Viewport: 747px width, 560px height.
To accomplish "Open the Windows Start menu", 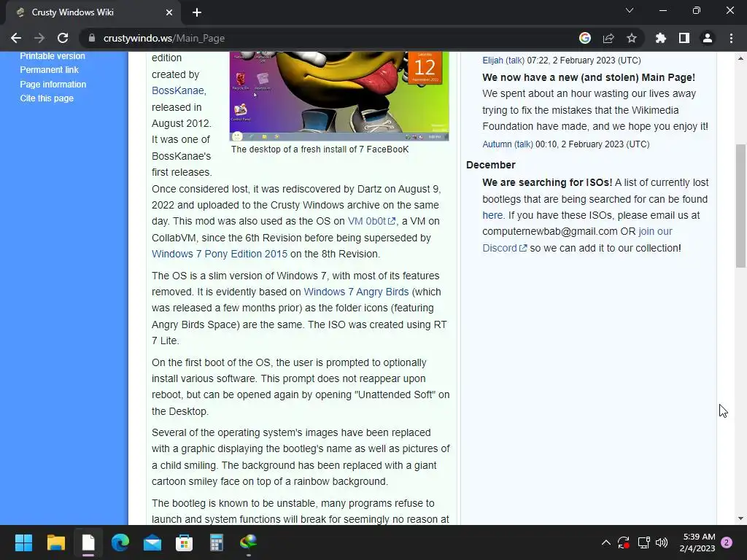I will tap(23, 542).
